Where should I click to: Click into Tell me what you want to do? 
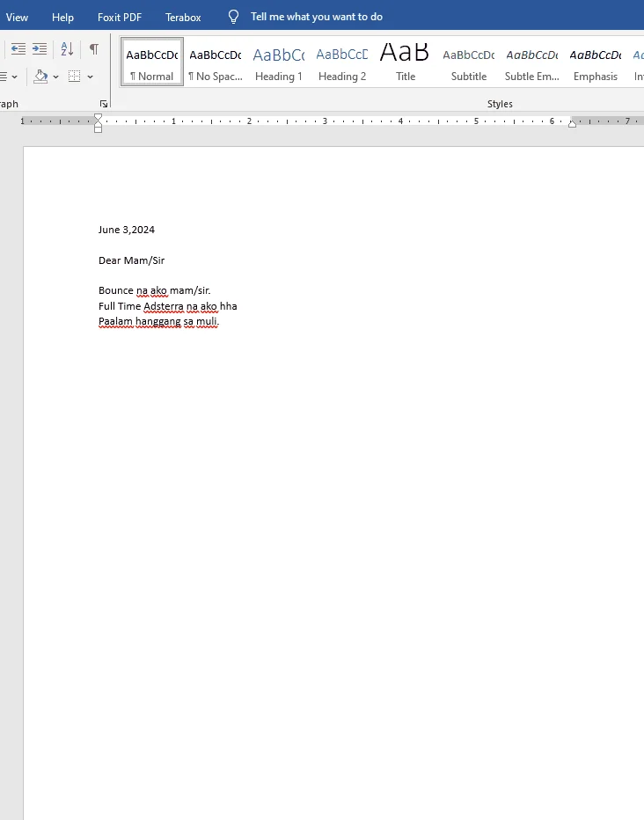pyautogui.click(x=316, y=17)
